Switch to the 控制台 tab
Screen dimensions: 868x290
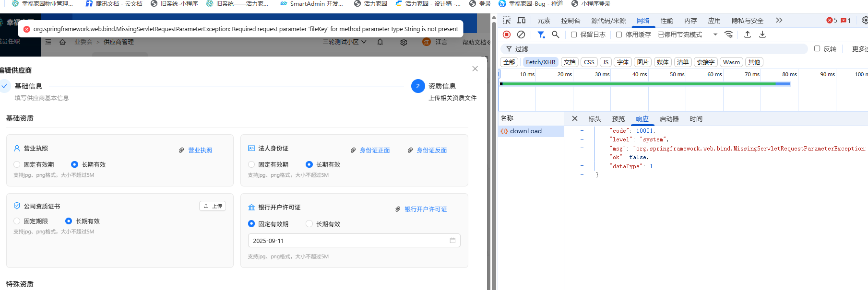[x=571, y=21]
